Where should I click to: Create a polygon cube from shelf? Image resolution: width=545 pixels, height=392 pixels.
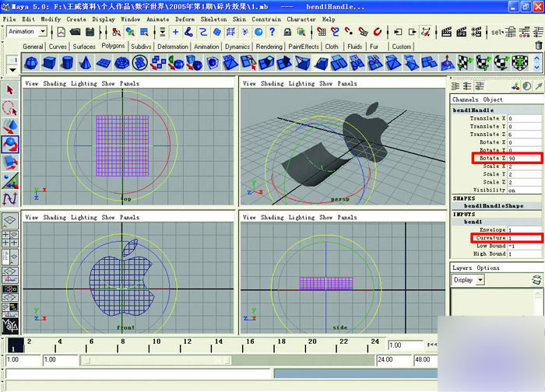(49, 63)
